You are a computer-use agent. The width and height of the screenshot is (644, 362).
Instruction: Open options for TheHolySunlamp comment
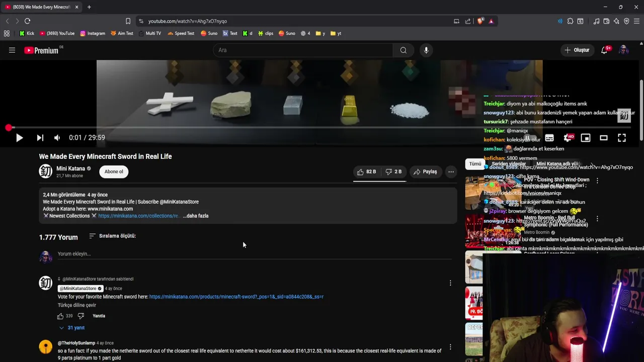point(450,347)
